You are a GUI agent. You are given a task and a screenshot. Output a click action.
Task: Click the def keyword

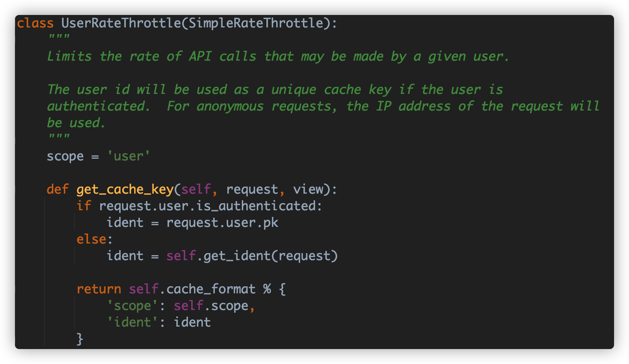(57, 189)
